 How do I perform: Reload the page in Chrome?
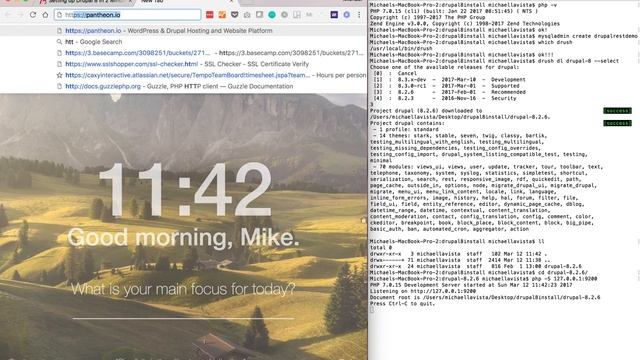[x=33, y=15]
